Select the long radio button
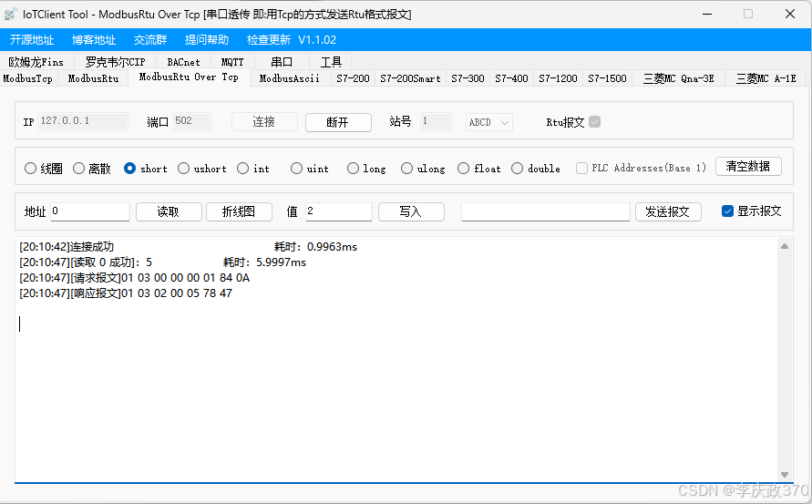 (353, 169)
